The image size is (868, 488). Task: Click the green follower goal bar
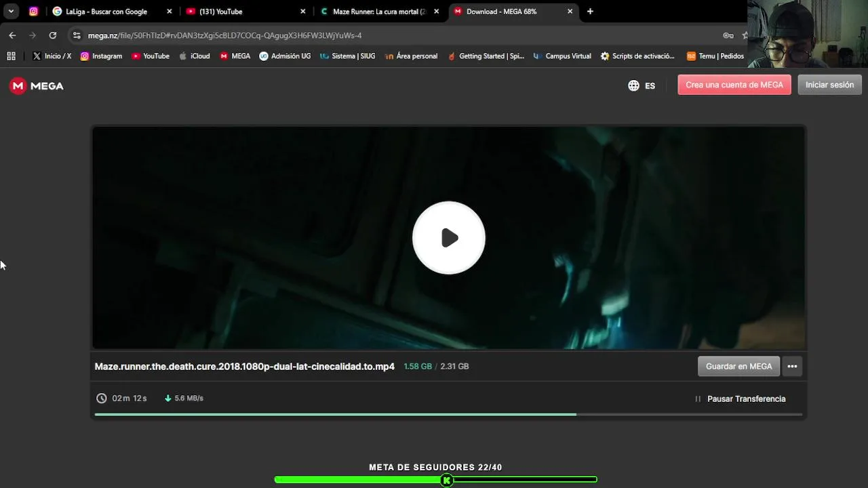(x=436, y=480)
